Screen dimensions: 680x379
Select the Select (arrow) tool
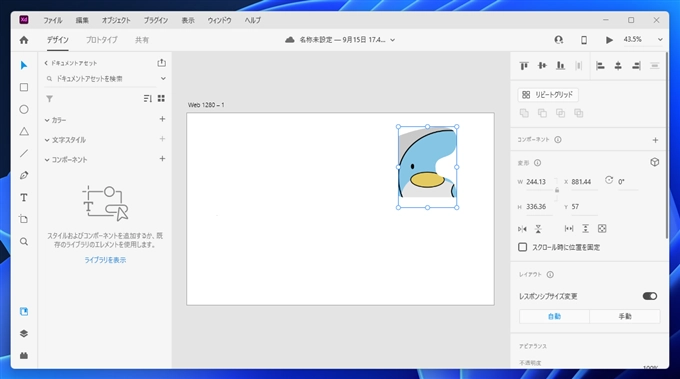coord(24,65)
